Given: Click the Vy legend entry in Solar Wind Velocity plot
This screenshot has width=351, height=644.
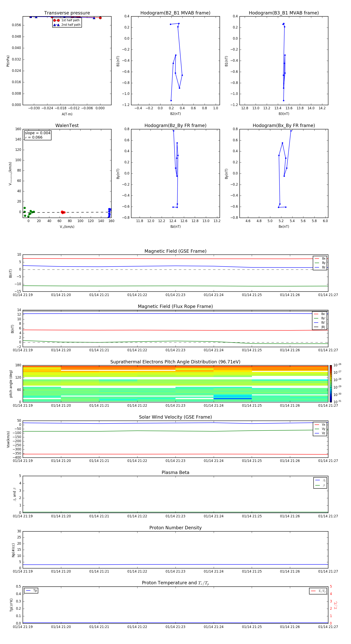Looking at the screenshot, I should click(320, 429).
